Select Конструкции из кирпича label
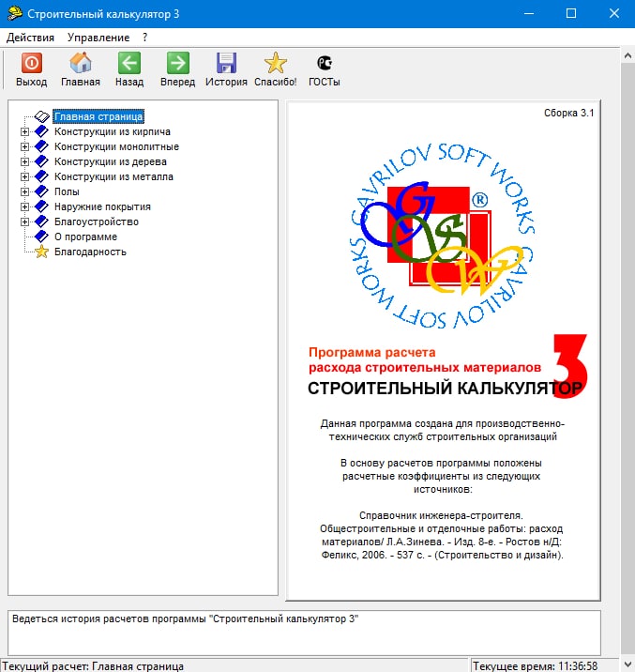Screen dimensions: 635x672 pos(113,131)
